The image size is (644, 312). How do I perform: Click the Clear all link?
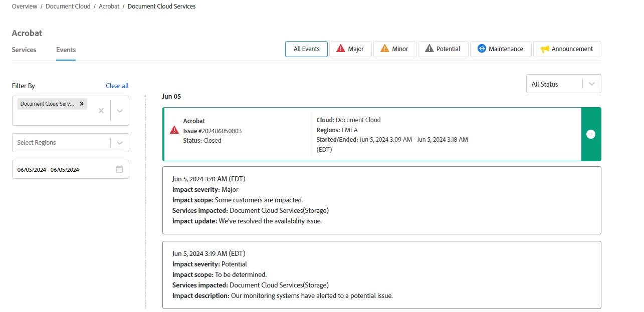click(x=117, y=86)
